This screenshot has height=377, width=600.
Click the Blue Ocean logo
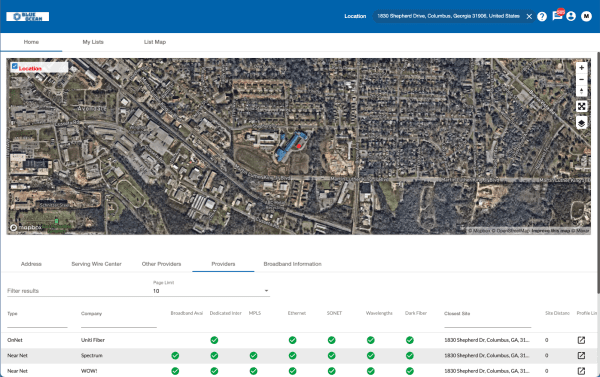[x=28, y=16]
